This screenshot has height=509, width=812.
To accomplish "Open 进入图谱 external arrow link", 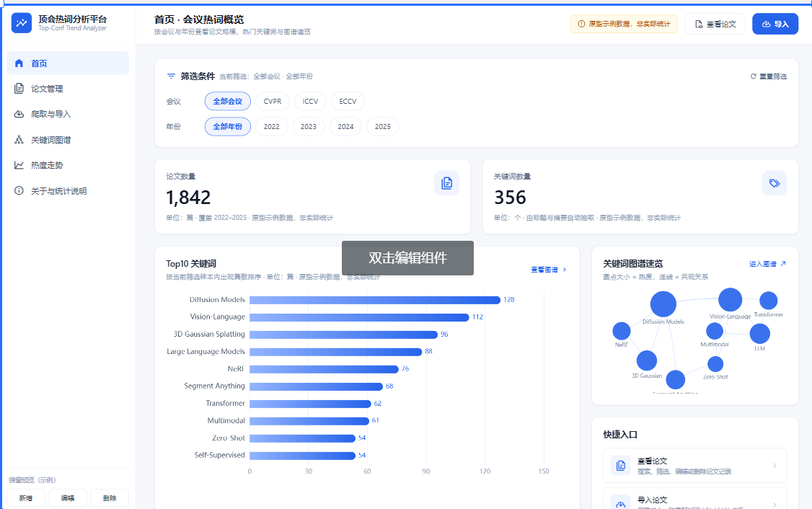I will pos(767,264).
